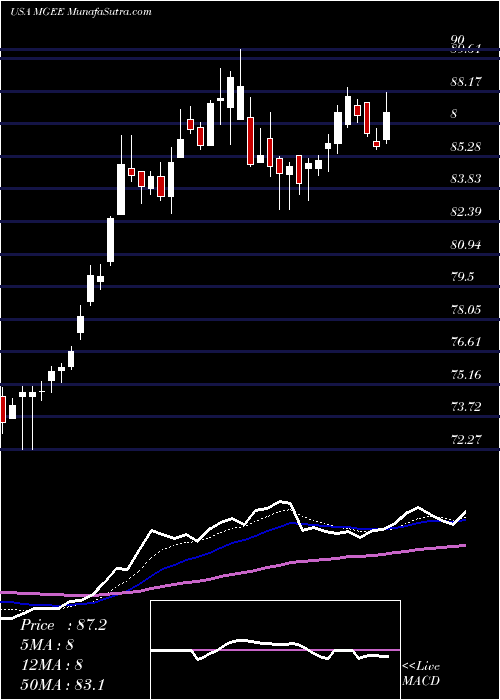
Task: Click the '12MA : 8' readout
Action: [x=52, y=665]
